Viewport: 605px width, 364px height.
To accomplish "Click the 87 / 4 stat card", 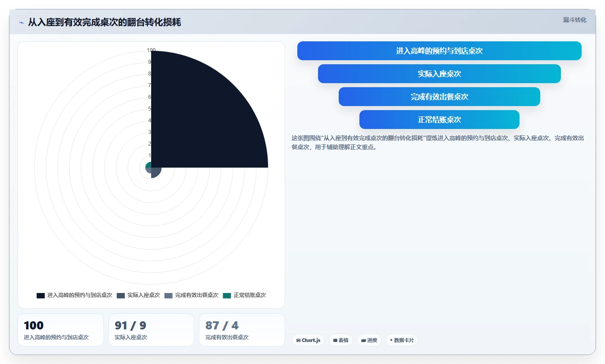I will pos(242,330).
